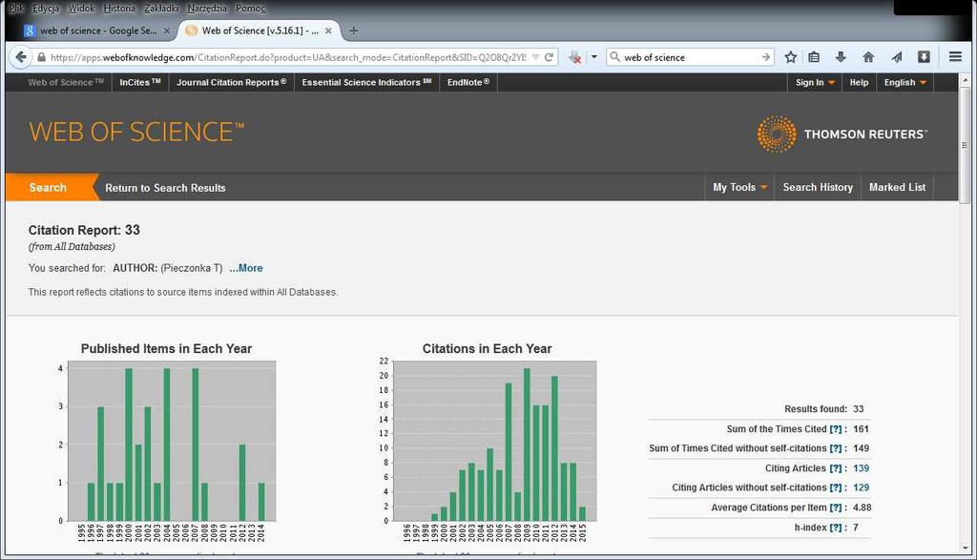Close the Google Search tab
Screen dimensions: 977x560
(166, 31)
